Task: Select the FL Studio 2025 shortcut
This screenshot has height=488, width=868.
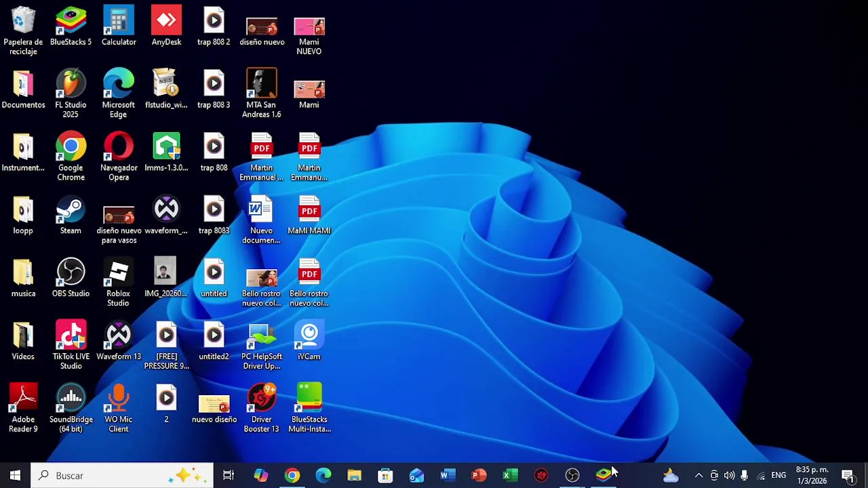Action: [71, 94]
